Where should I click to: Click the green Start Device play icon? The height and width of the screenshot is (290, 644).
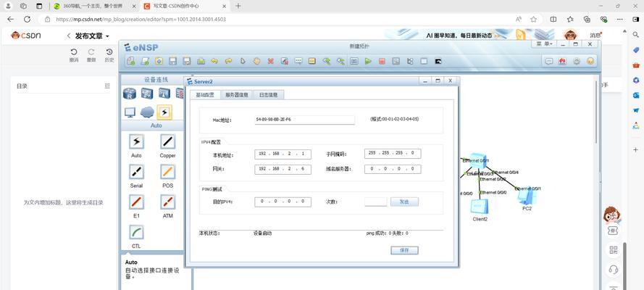click(x=368, y=61)
